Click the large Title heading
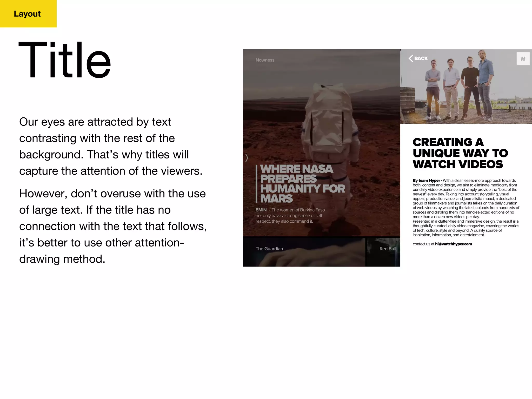Viewport: 532px width, 399px height. [65, 60]
